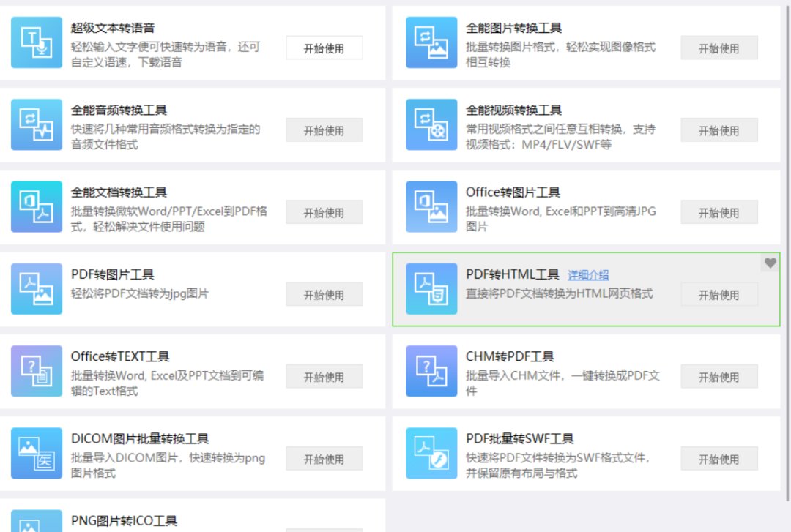Select the PDF批量转SWF工具 icon
The width and height of the screenshot is (791, 532).
(431, 454)
